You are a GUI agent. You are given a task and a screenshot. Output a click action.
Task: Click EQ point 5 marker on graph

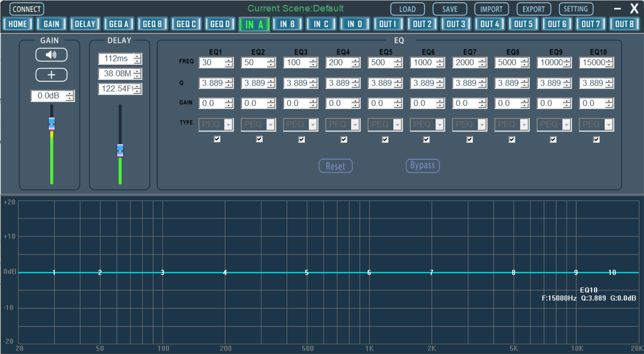pos(307,273)
